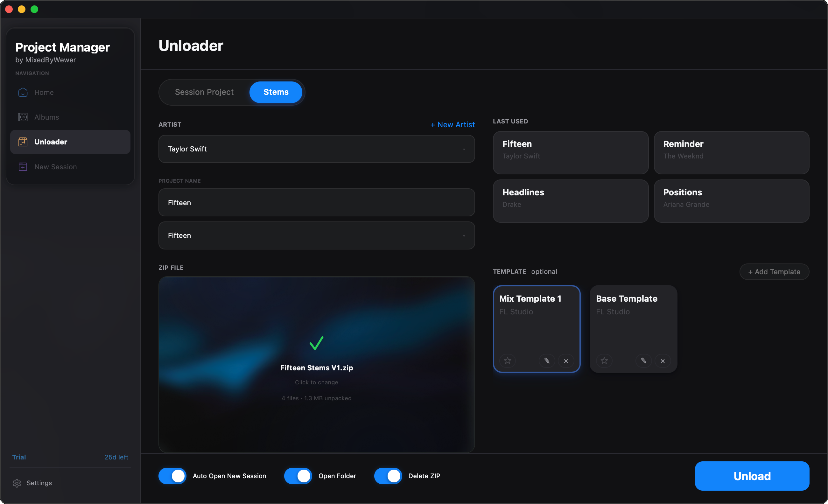This screenshot has height=504, width=828.
Task: Click the + New Artist link
Action: 452,125
